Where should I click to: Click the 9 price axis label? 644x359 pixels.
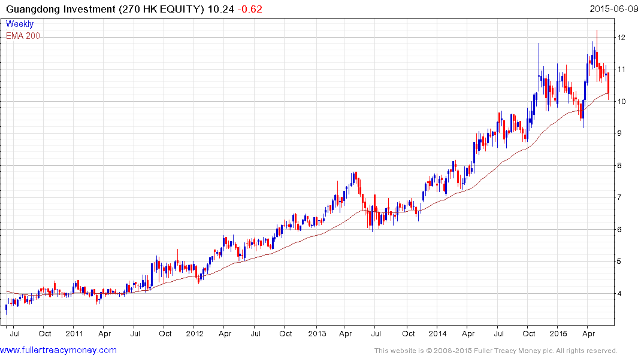coord(619,133)
